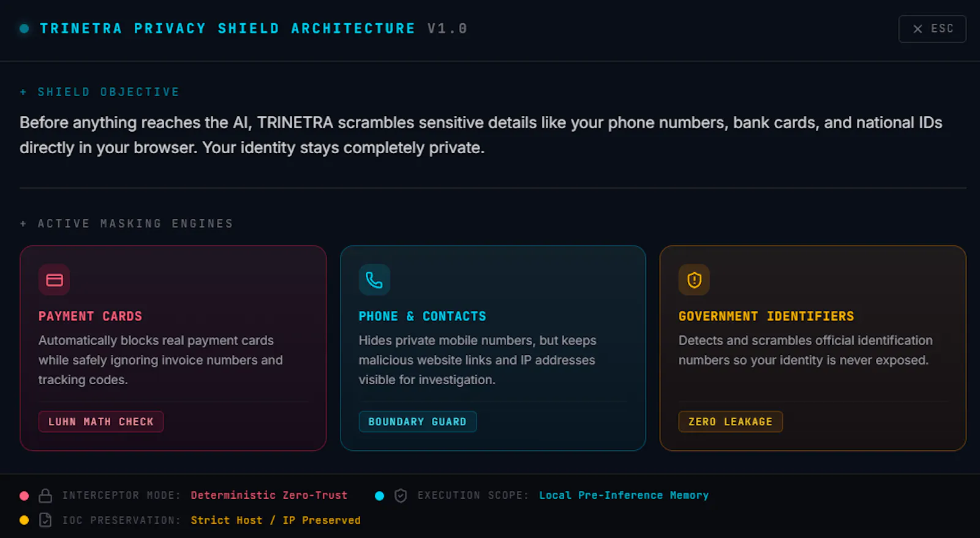Click the cyan dot beside Execution Scope
The image size is (980, 538).
[x=380, y=496]
